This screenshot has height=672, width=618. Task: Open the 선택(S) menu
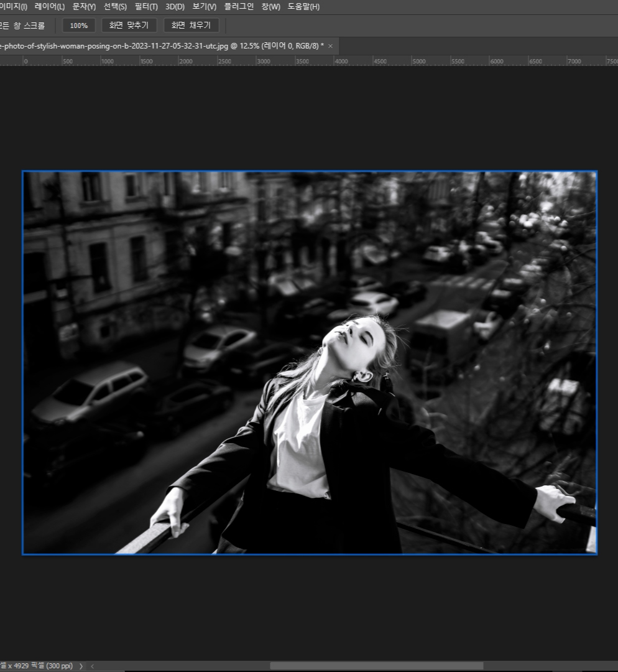point(115,6)
